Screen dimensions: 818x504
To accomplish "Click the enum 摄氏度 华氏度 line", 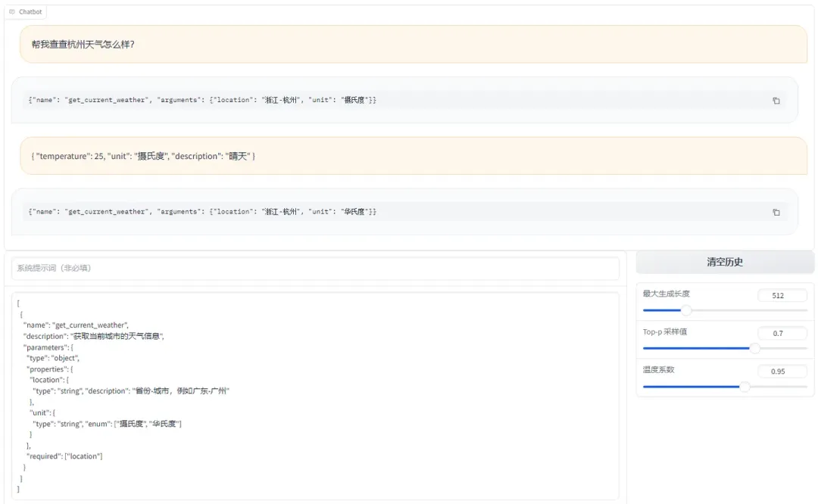I will coord(107,424).
